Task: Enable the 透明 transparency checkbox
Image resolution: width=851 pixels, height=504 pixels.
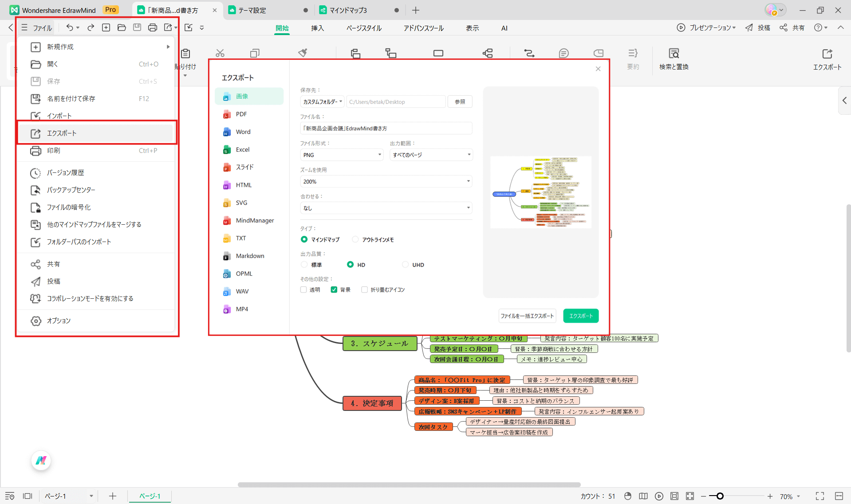Action: tap(303, 289)
